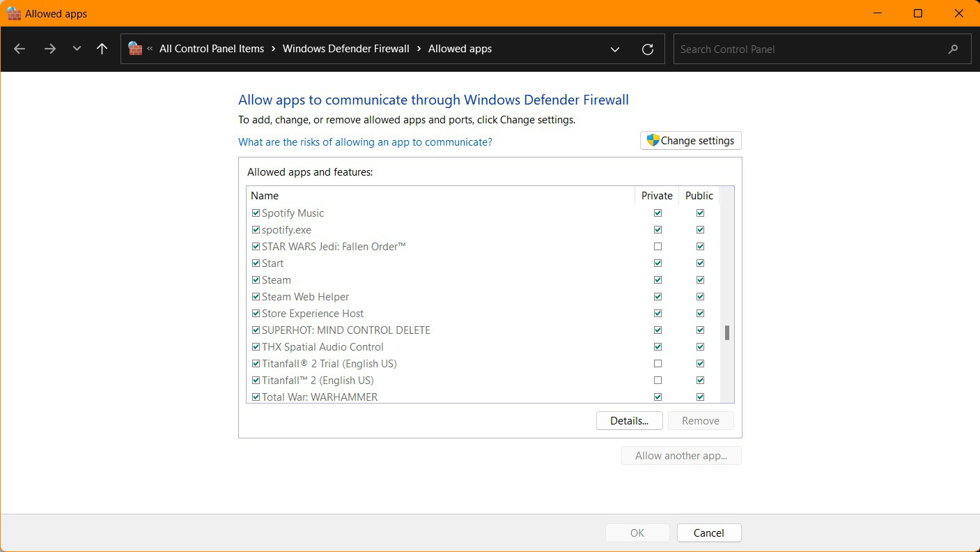
Task: Click the Change settings button
Action: coord(690,141)
